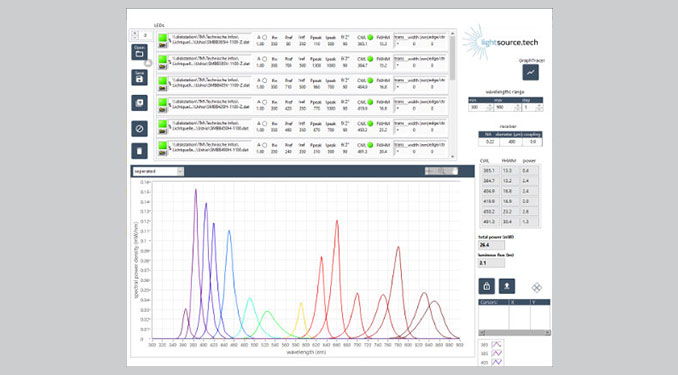Click the trans dropdown in 365.1 row
678x375 pixels.
coord(398,44)
